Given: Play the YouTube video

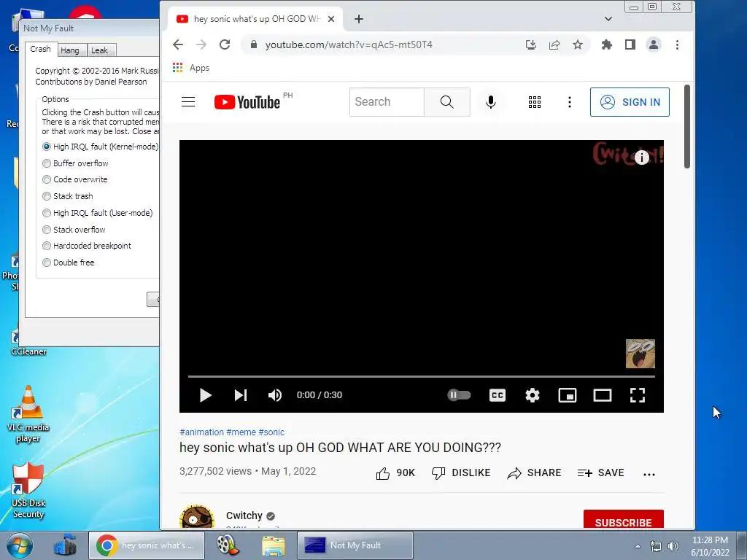Looking at the screenshot, I should tap(205, 395).
